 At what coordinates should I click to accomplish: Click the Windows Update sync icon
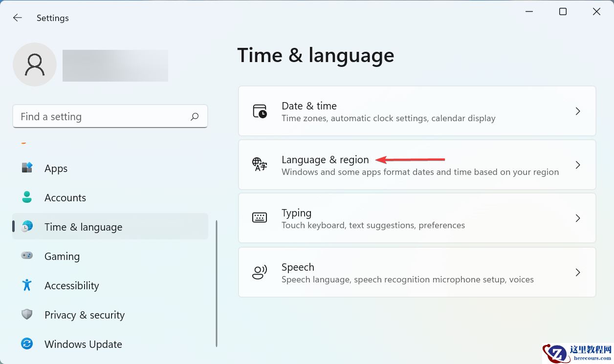pos(27,344)
